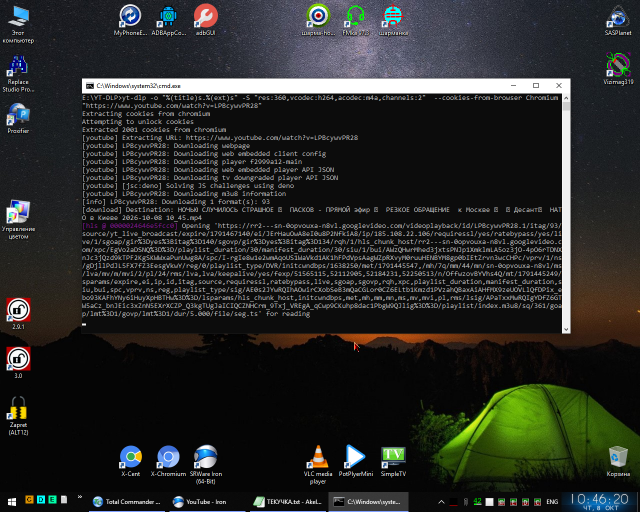Click the '[info] LPBcyuvPR28: Downloading 1 format(s): 93' line
The image size is (640, 512).
pos(176,202)
